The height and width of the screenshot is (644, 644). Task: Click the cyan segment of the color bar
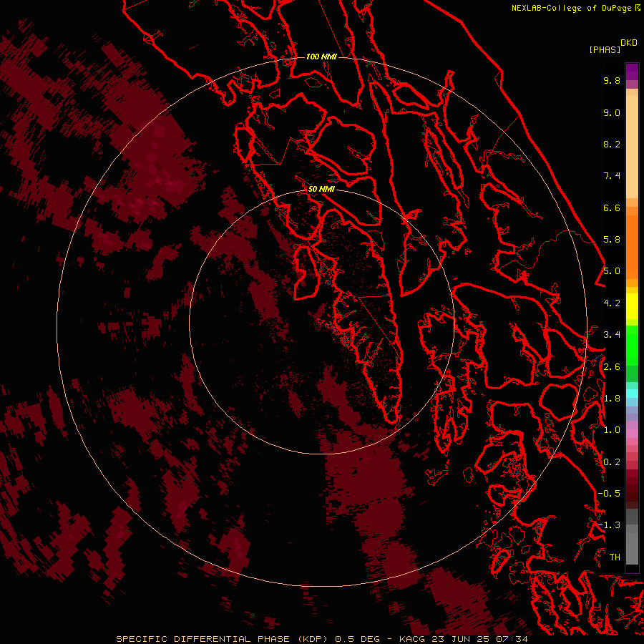point(632,394)
